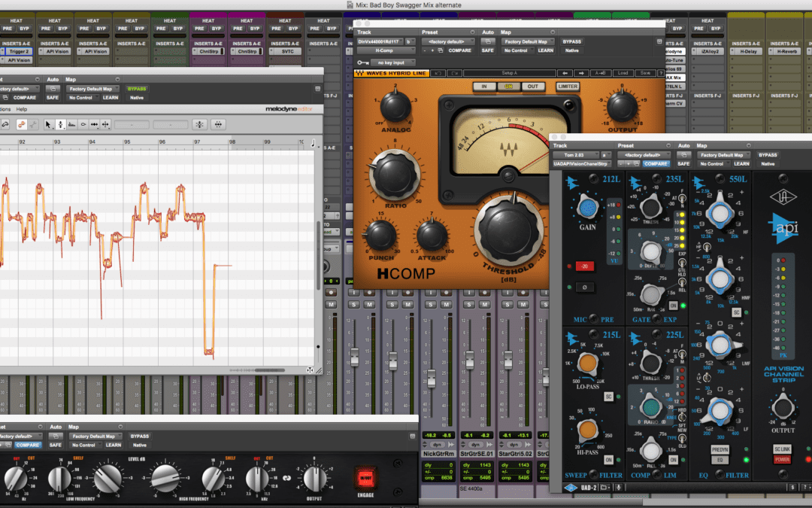Select H-Comp meter OUT mode
The width and height of the screenshot is (812, 508).
pyautogui.click(x=533, y=87)
